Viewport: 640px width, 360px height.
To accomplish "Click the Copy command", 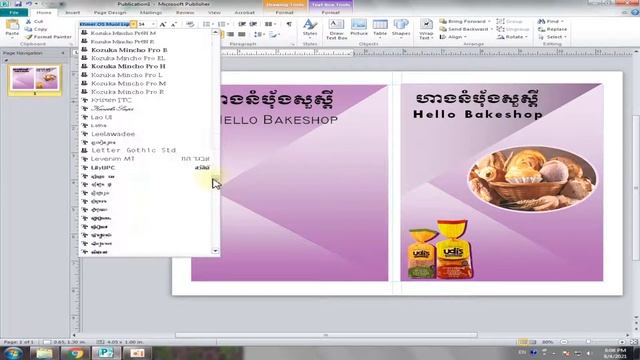I will (36, 29).
